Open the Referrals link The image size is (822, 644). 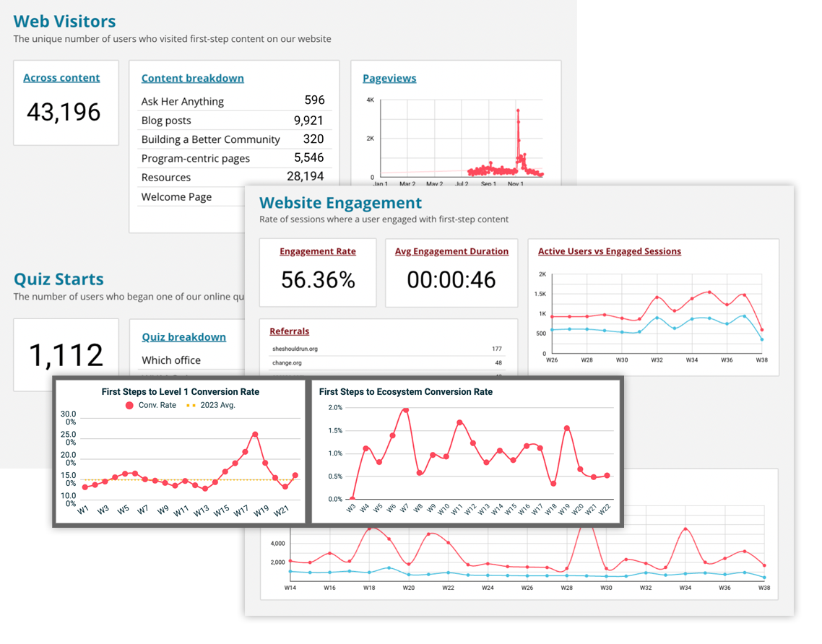pos(290,331)
